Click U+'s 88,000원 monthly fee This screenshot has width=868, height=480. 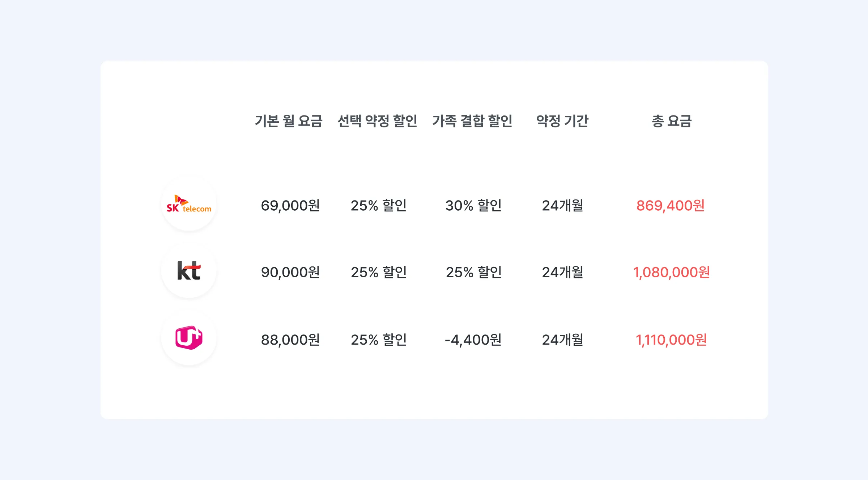pyautogui.click(x=290, y=340)
